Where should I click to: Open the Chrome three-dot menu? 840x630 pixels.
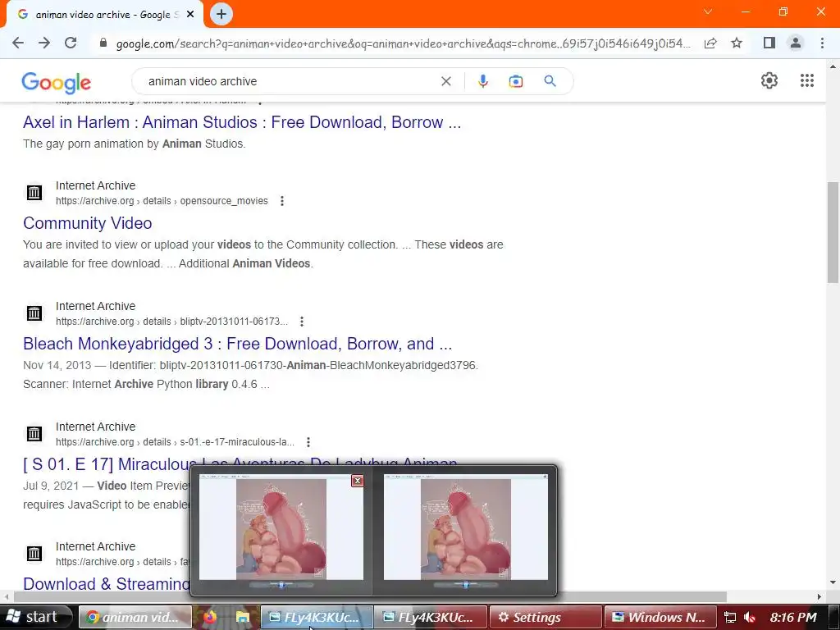(x=822, y=43)
